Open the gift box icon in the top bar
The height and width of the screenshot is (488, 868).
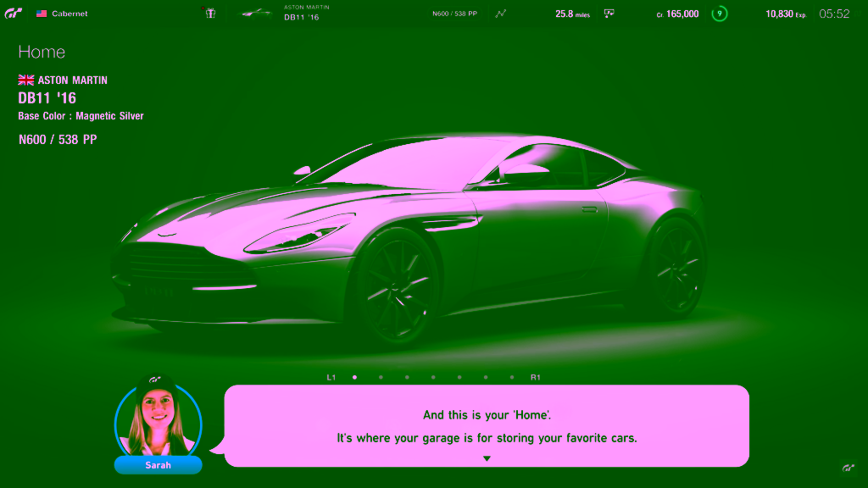tap(209, 12)
